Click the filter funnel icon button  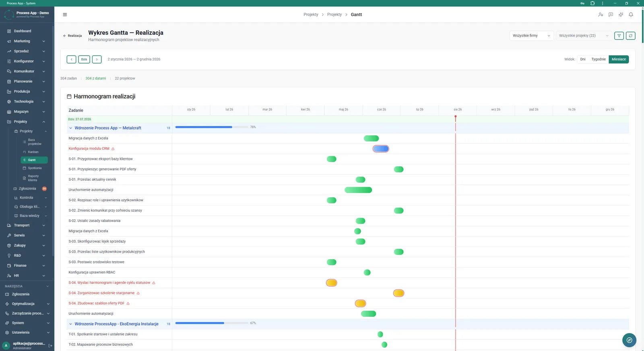coord(619,36)
